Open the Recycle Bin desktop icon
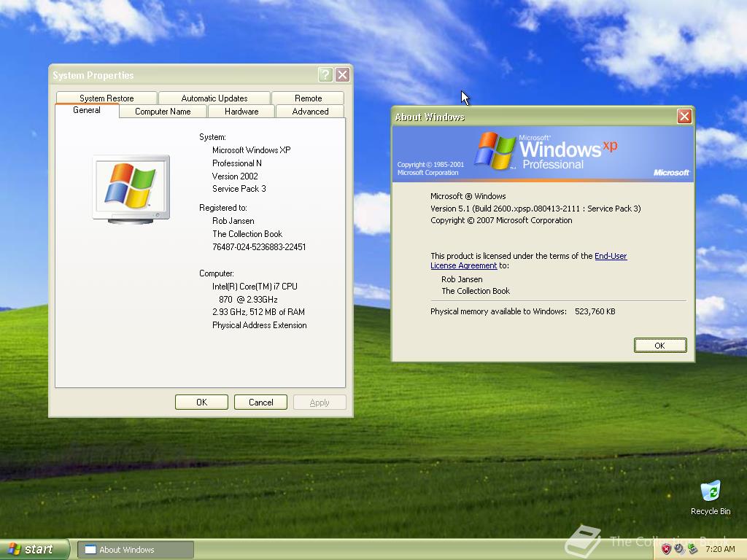 click(711, 498)
